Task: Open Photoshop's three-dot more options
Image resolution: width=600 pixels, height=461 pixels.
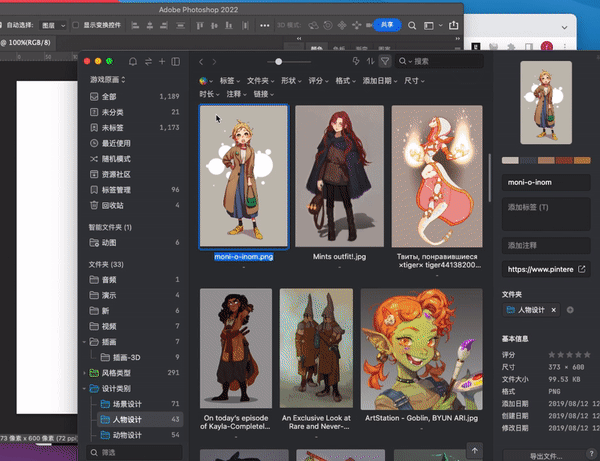Action: click(x=264, y=26)
